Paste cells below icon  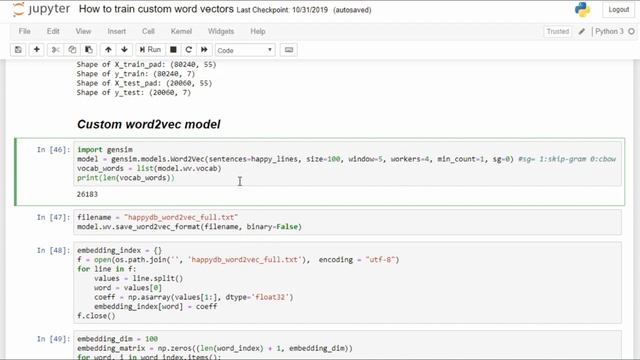[89, 50]
